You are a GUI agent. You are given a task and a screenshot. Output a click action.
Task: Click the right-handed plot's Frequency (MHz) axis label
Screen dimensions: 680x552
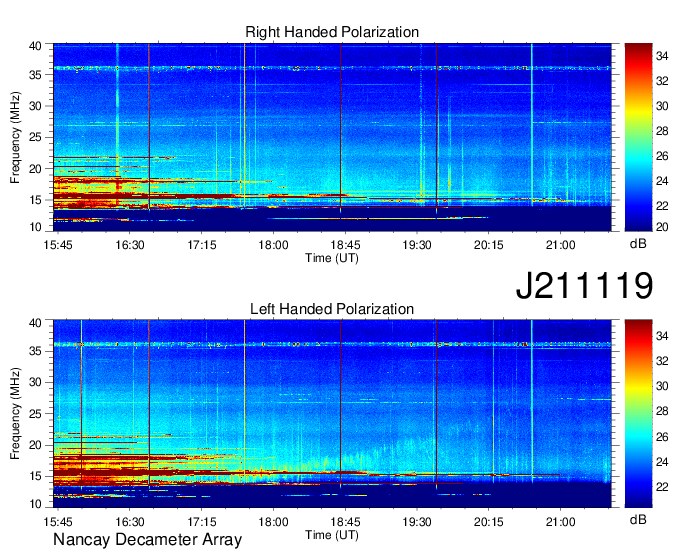pos(15,137)
